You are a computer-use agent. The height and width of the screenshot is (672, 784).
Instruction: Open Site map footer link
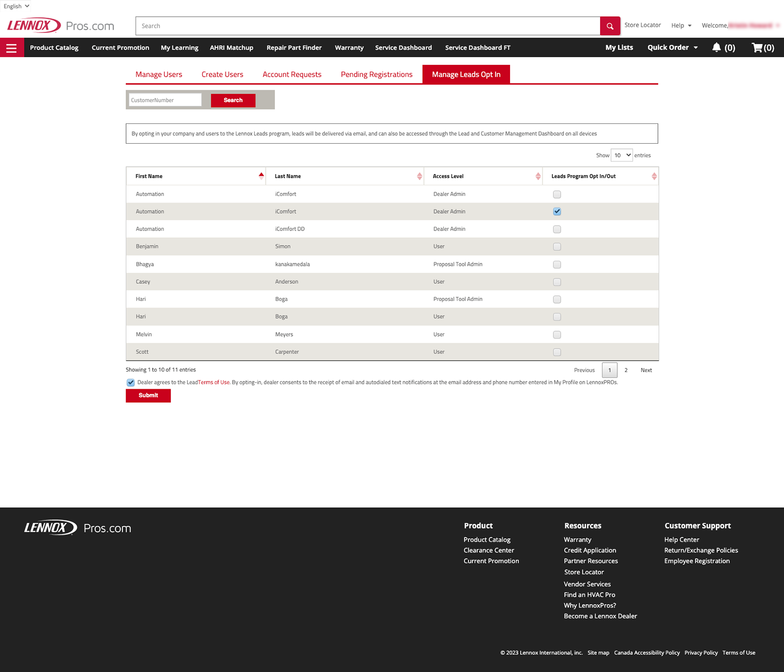[598, 653]
